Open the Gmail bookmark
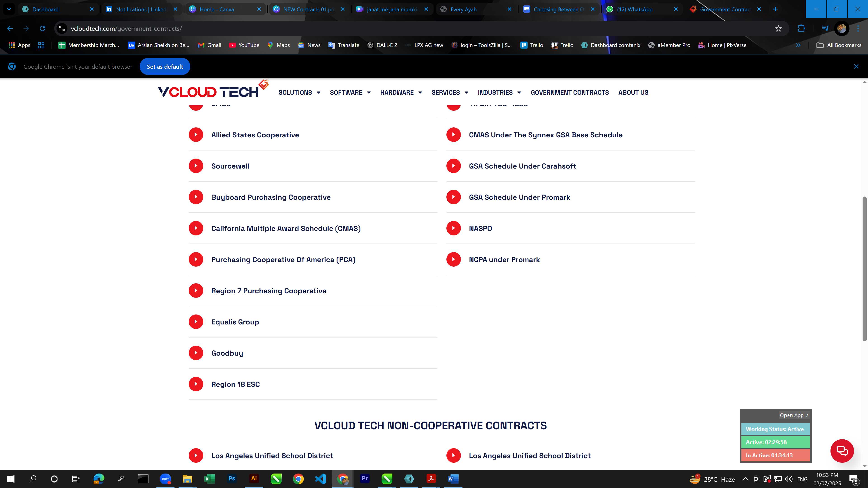The height and width of the screenshot is (488, 868). 210,45
